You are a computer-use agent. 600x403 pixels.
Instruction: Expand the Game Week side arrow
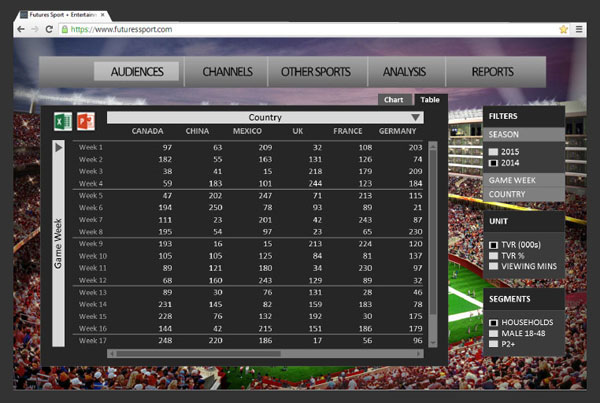[60, 147]
